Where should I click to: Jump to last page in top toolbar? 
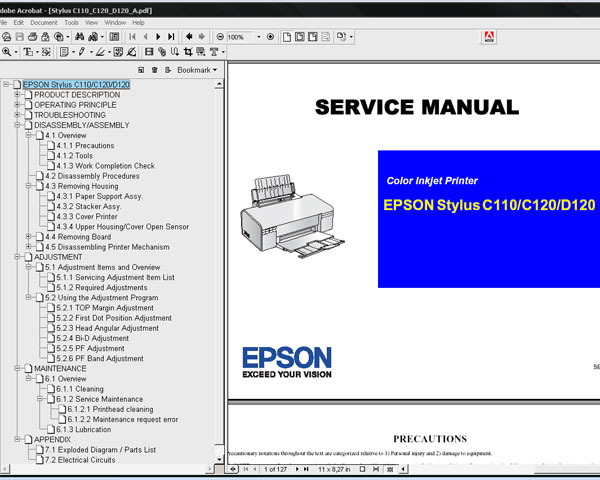coord(171,37)
